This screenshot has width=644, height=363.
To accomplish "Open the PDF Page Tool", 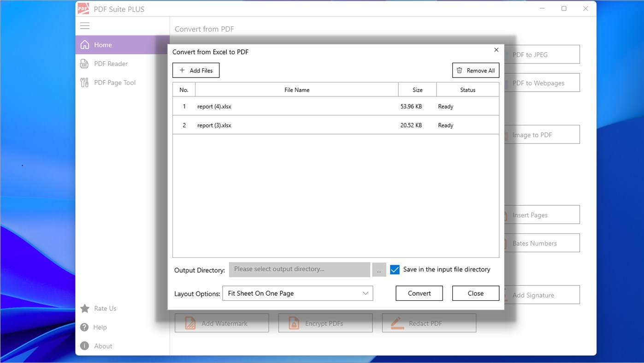I will pos(84,82).
